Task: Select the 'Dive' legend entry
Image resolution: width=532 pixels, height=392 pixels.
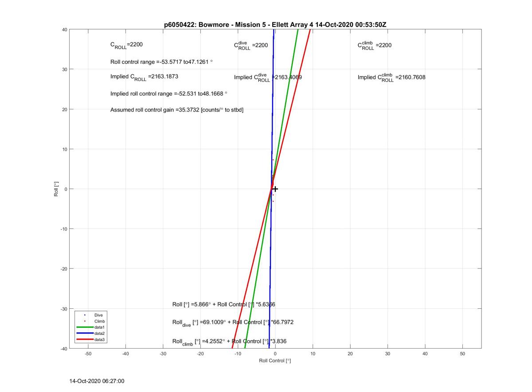Action: point(98,315)
